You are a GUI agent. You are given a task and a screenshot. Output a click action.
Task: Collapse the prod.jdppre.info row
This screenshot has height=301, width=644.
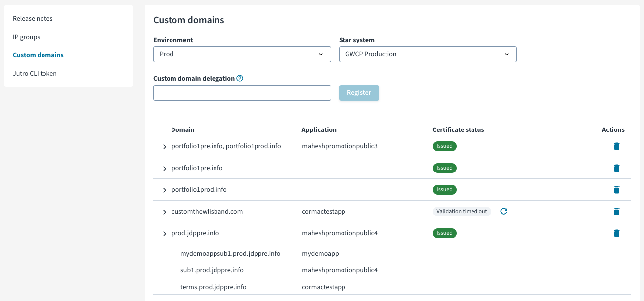165,234
